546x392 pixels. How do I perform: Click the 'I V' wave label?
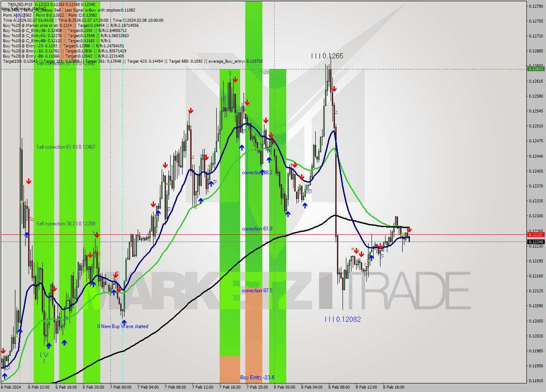[x=44, y=355]
